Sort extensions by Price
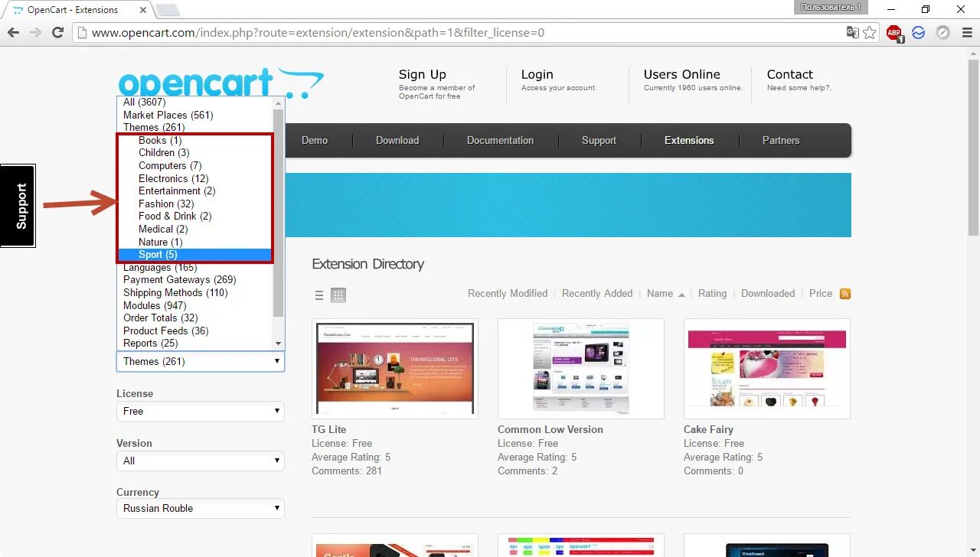This screenshot has height=557, width=980. (x=821, y=293)
